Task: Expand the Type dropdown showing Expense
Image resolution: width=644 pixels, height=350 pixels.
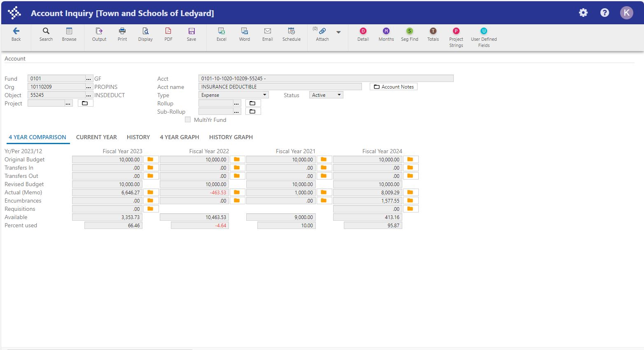Action: (x=233, y=95)
